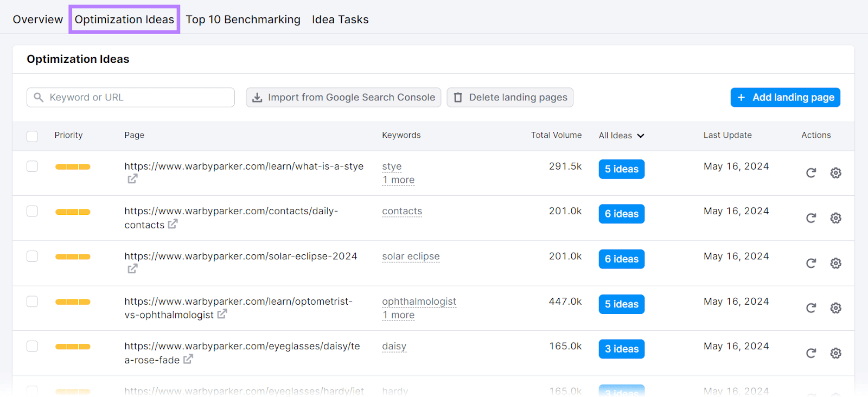Viewport: 868px width, 397px height.
Task: Open external link icon for daily-contacts page
Action: [173, 223]
